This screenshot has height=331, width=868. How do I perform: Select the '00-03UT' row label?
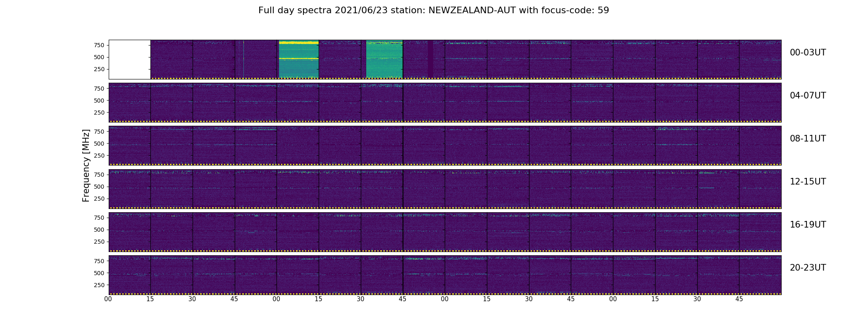tap(808, 53)
